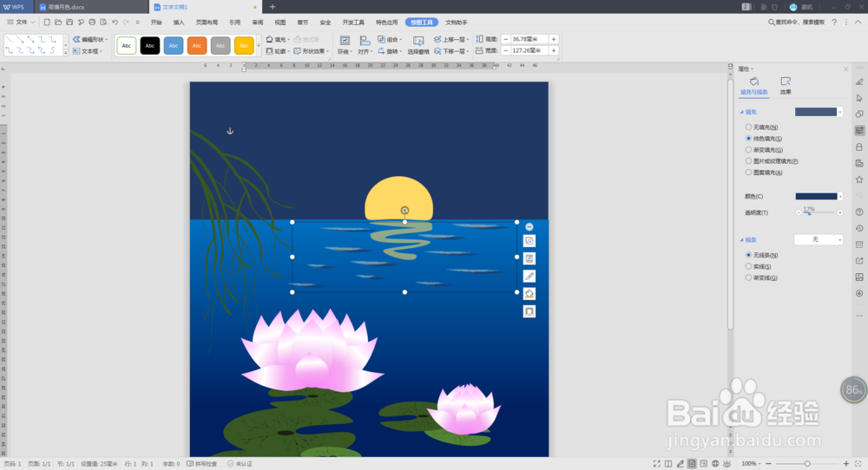Image resolution: width=868 pixels, height=470 pixels.
Task: Apply the orange Abc shape style
Action: pos(196,45)
